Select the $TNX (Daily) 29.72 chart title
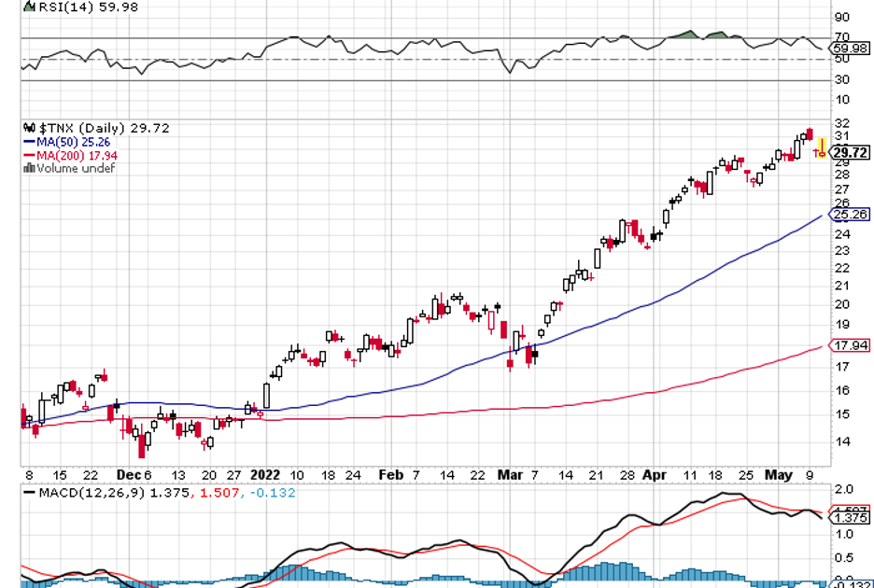874x588 pixels. point(103,129)
